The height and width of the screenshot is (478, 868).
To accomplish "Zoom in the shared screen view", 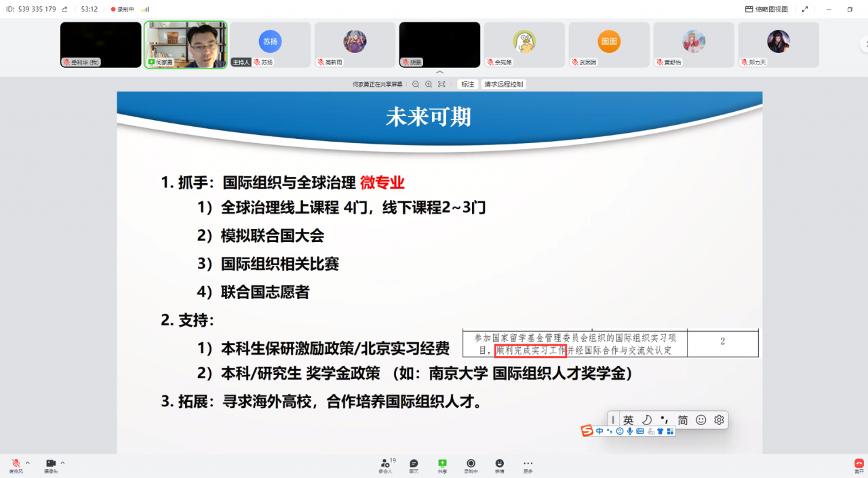I will [429, 84].
